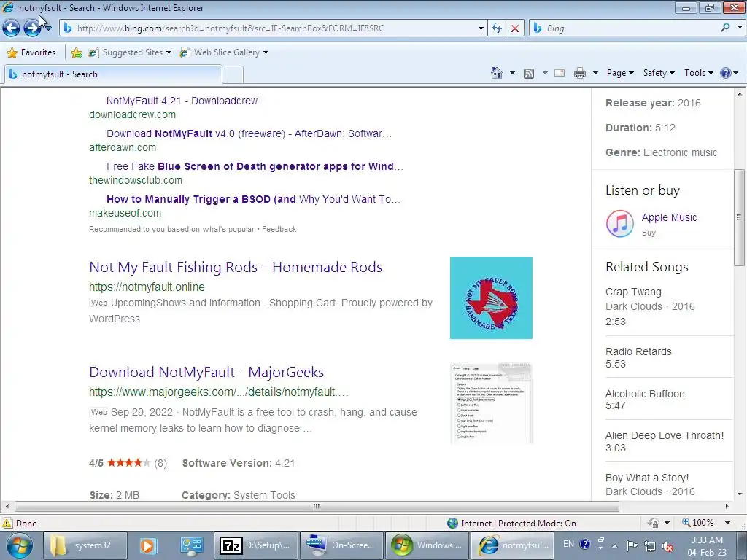The image size is (747, 560).
Task: Open https://notmyfault.online URL link
Action: [147, 287]
